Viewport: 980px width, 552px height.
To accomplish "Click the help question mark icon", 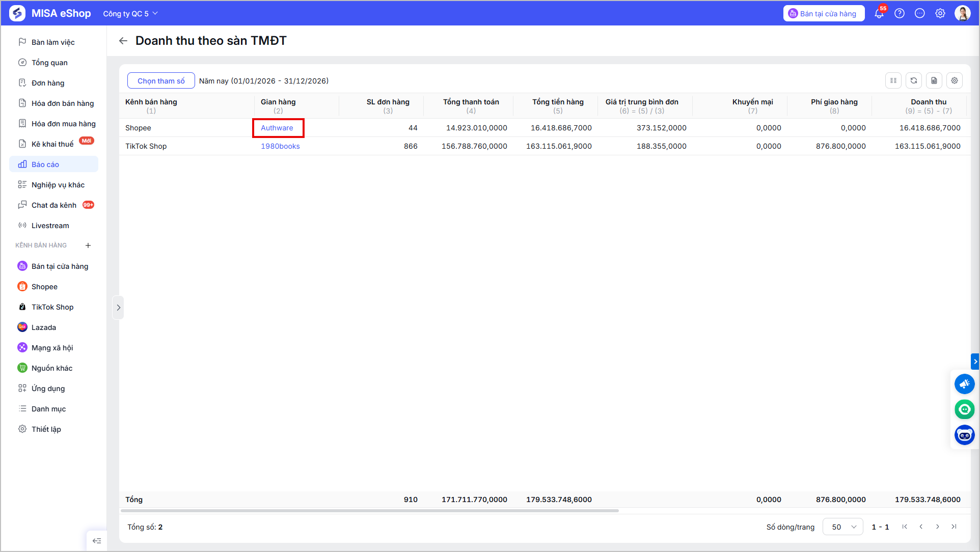I will [900, 14].
